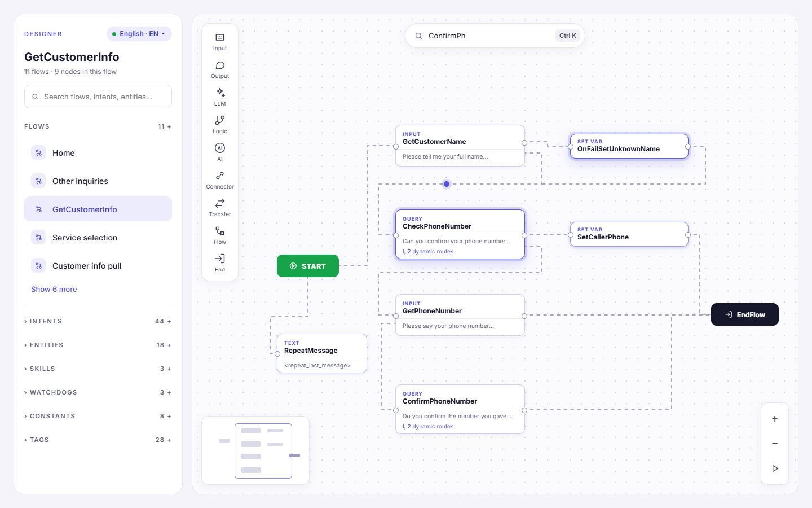Select the SetCallerPhone node
Screen dimensions: 812x508
(629, 234)
